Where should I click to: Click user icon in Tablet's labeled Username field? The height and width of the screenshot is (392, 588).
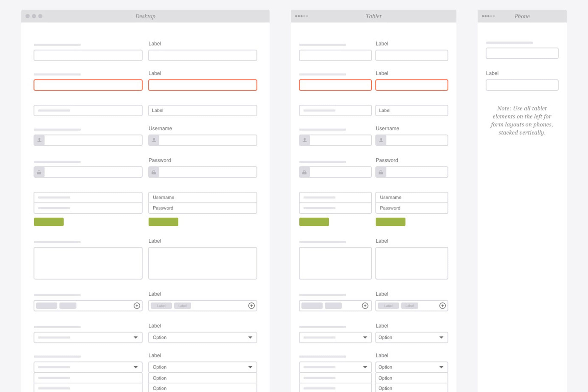click(x=381, y=140)
